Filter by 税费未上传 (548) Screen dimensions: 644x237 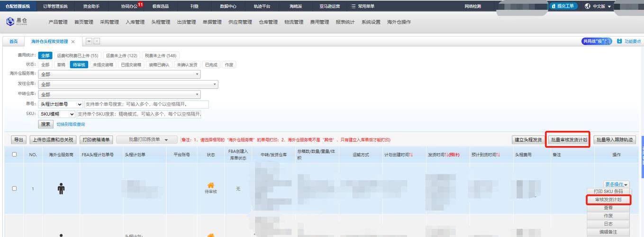pyautogui.click(x=161, y=55)
